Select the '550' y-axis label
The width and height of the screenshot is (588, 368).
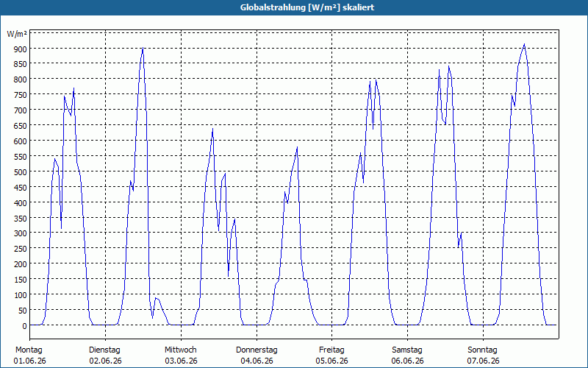click(21, 157)
